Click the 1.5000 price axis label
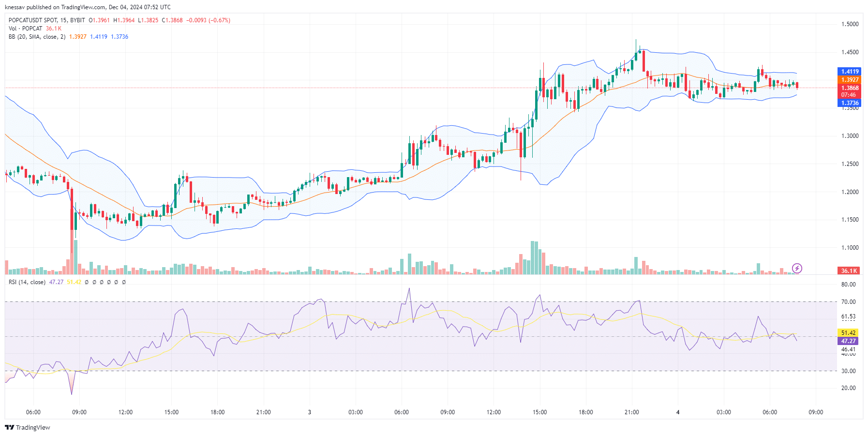868x436 pixels. [x=850, y=24]
